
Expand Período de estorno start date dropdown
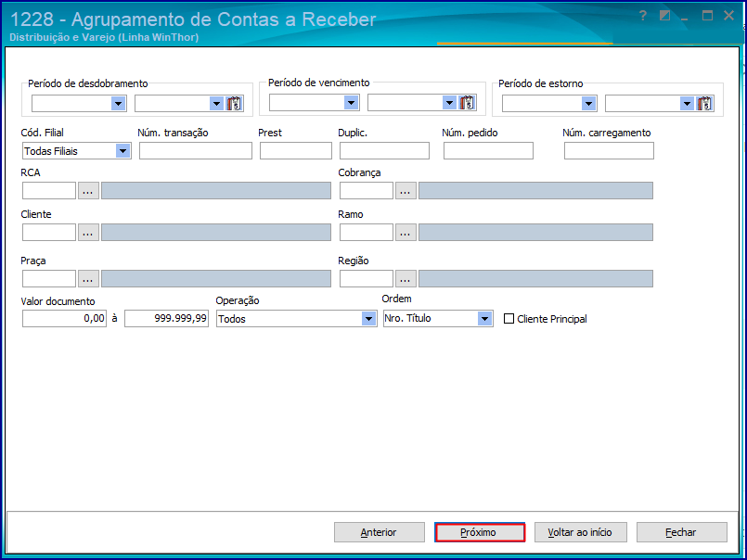(589, 103)
